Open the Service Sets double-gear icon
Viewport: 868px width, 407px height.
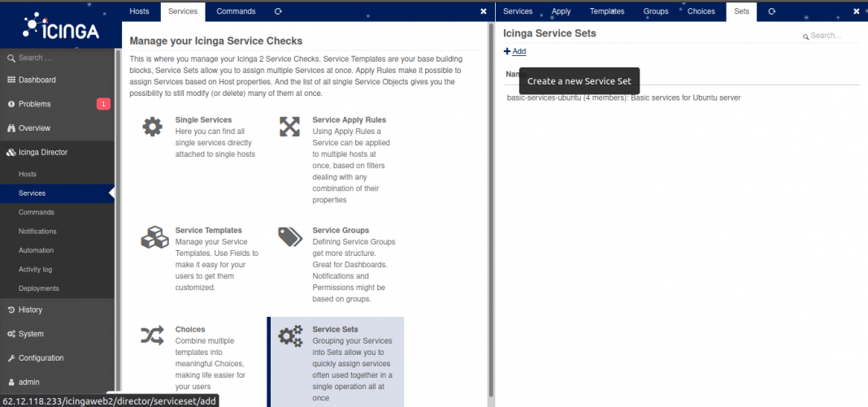point(290,336)
